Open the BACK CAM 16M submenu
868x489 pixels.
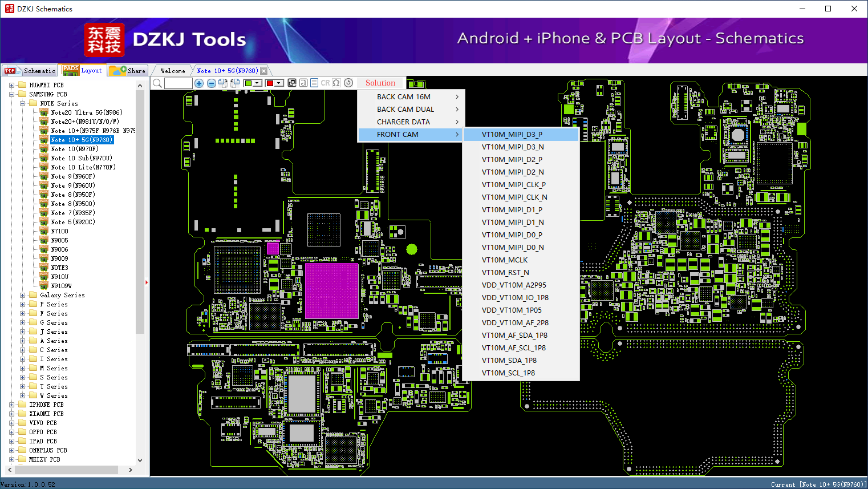(x=411, y=97)
